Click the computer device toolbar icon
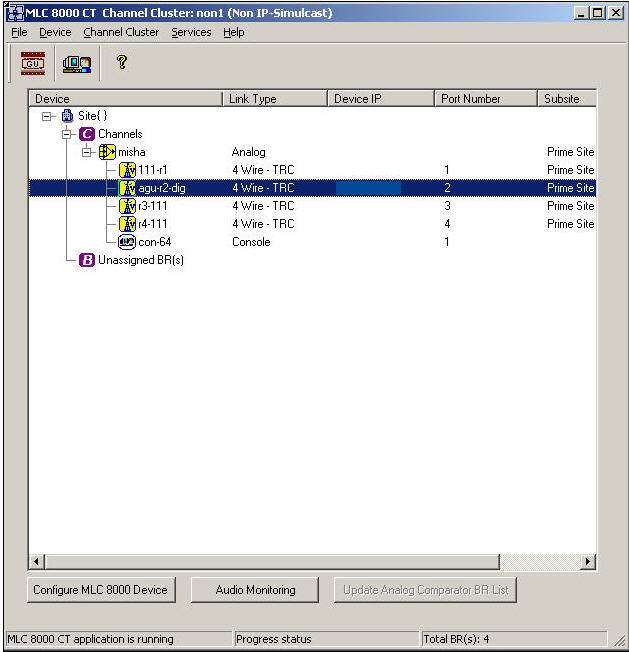Image resolution: width=629 pixels, height=652 pixels. click(77, 64)
